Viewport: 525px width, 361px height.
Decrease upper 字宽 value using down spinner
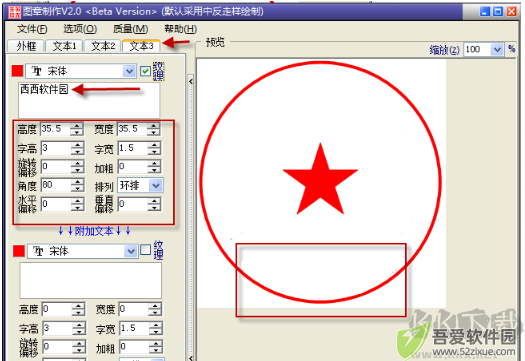coord(155,151)
